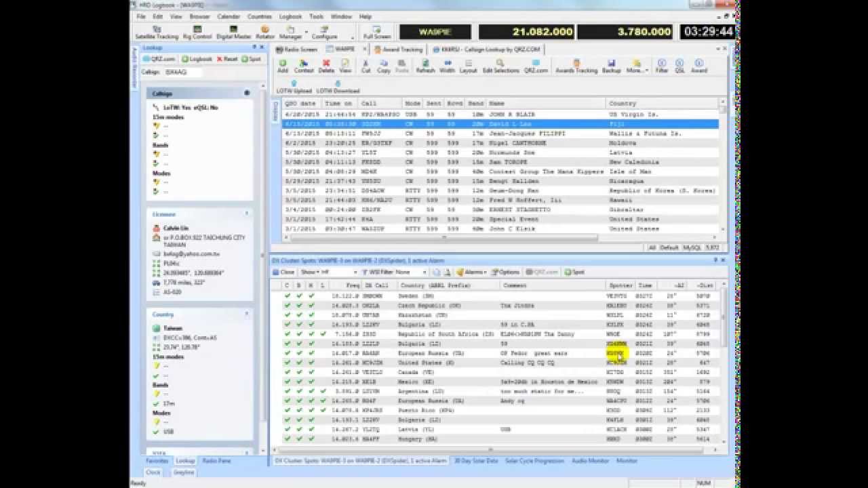Open the Satellite Tracking tool
Image resolution: width=868 pixels, height=488 pixels.
(157, 33)
